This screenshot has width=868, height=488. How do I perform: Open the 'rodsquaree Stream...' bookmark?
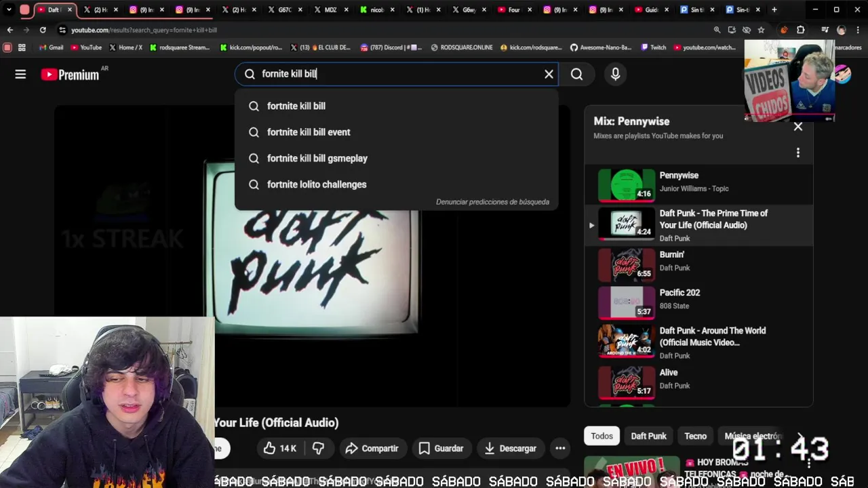(180, 47)
